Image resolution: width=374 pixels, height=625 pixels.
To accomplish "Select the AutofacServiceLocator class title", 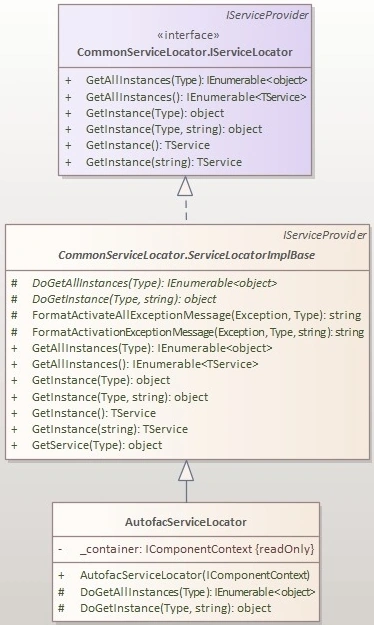I will (186, 522).
